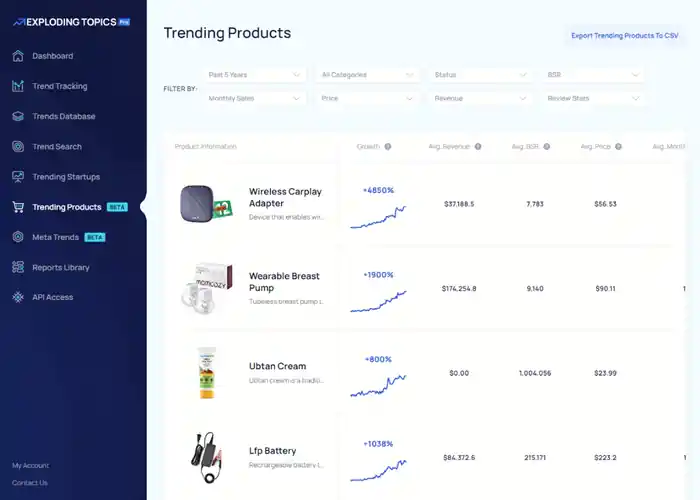Click the $84,372.6 revenue value

[x=459, y=458]
